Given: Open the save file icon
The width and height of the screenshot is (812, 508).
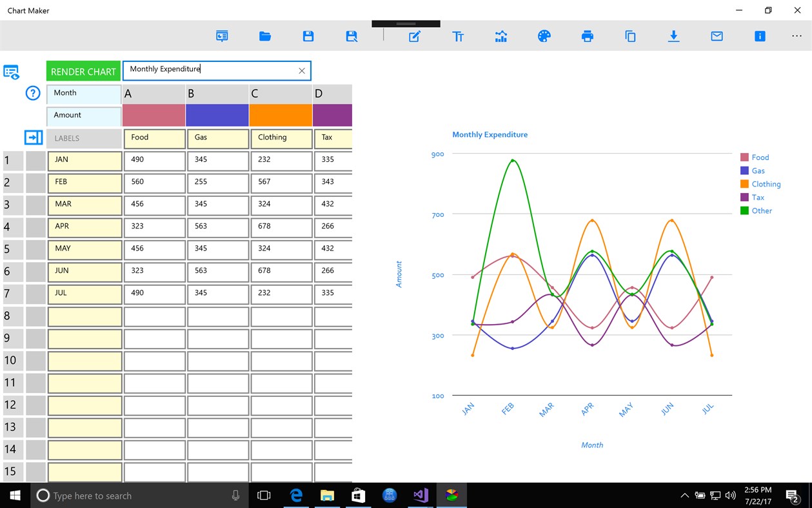Looking at the screenshot, I should click(308, 37).
